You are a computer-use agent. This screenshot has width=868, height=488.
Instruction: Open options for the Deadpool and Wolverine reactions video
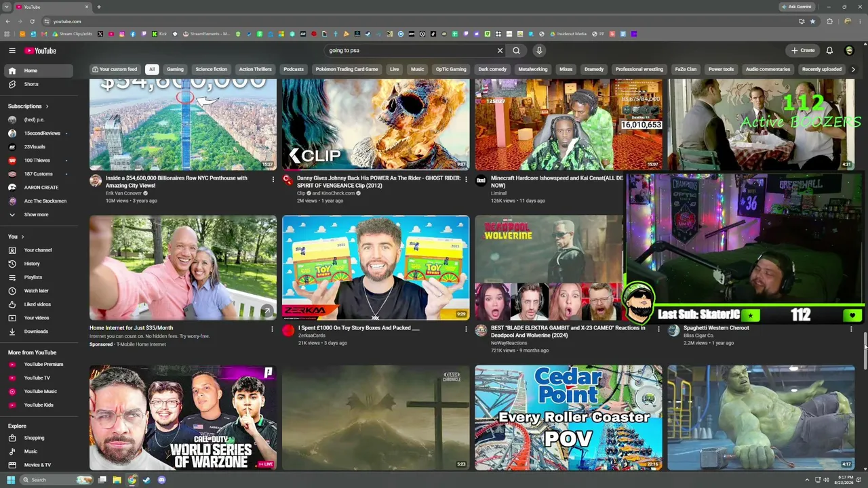click(658, 329)
